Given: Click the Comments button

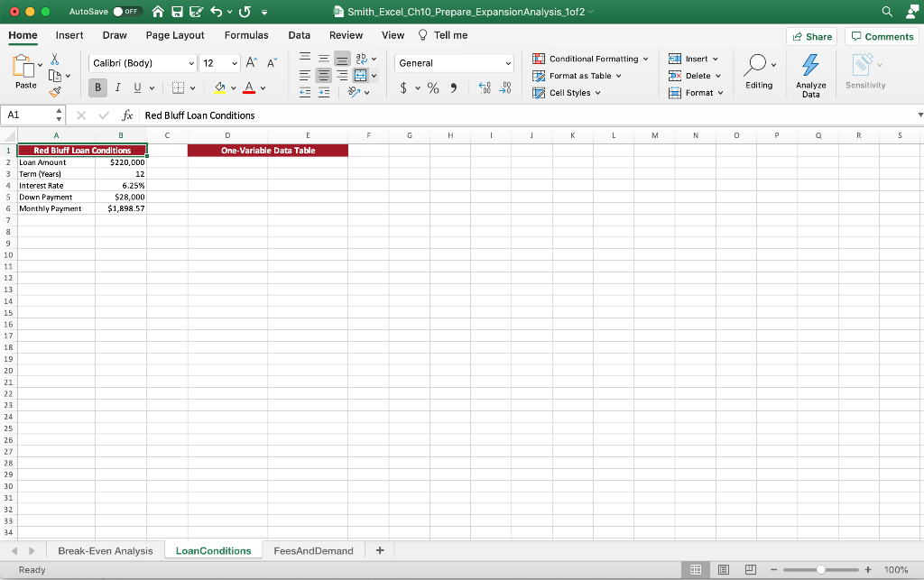Looking at the screenshot, I should tap(882, 36).
